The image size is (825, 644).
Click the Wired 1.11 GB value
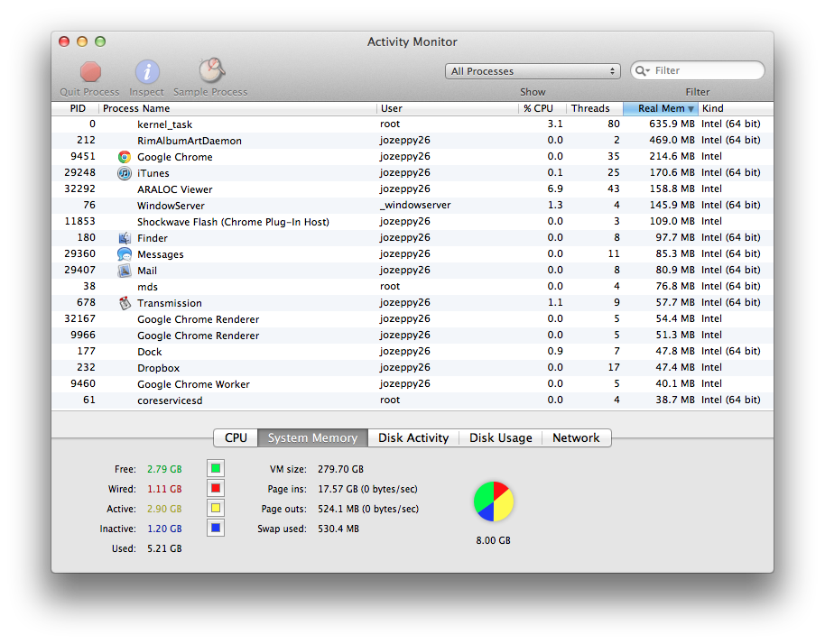[x=164, y=489]
